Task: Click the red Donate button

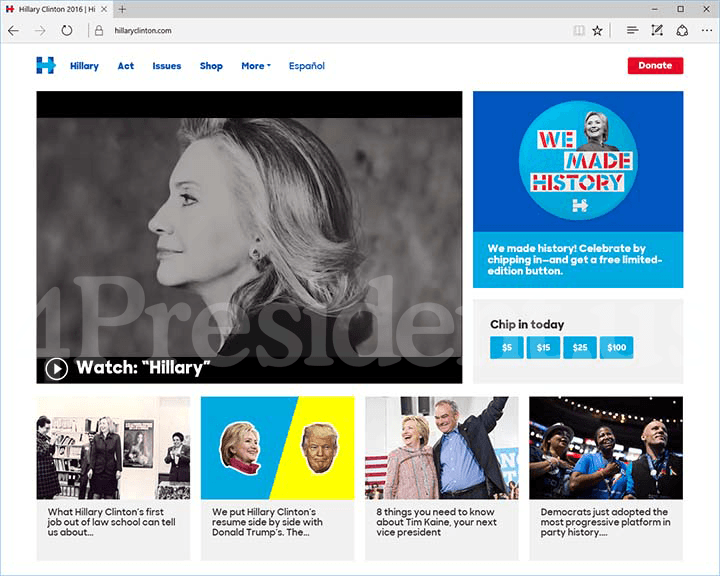Action: click(655, 65)
